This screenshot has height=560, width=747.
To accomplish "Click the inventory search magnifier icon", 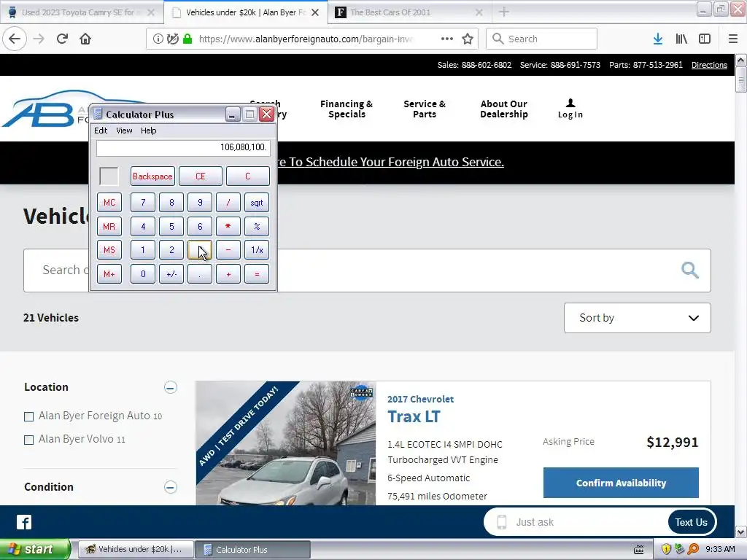I will [x=689, y=270].
